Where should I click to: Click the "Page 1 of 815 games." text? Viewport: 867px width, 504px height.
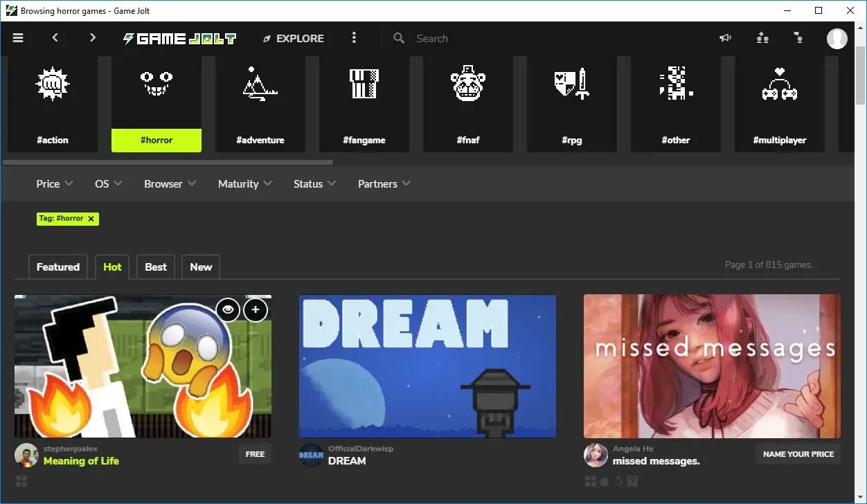click(769, 264)
